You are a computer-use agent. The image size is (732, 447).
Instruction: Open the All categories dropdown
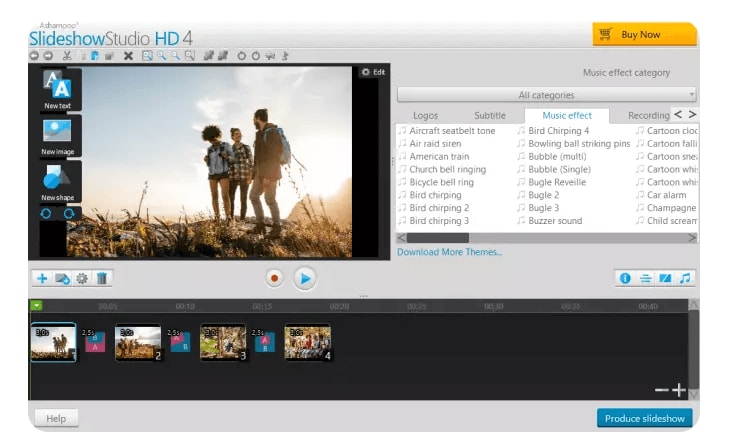tap(547, 95)
